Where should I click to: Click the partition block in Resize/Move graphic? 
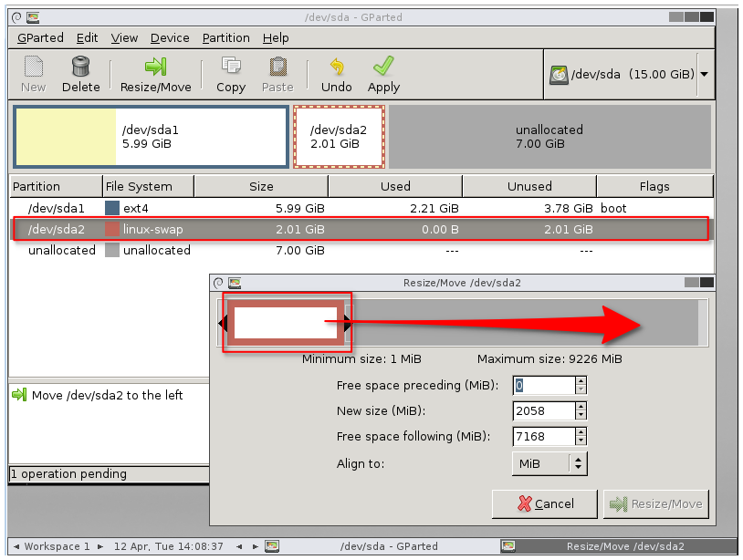coord(286,323)
